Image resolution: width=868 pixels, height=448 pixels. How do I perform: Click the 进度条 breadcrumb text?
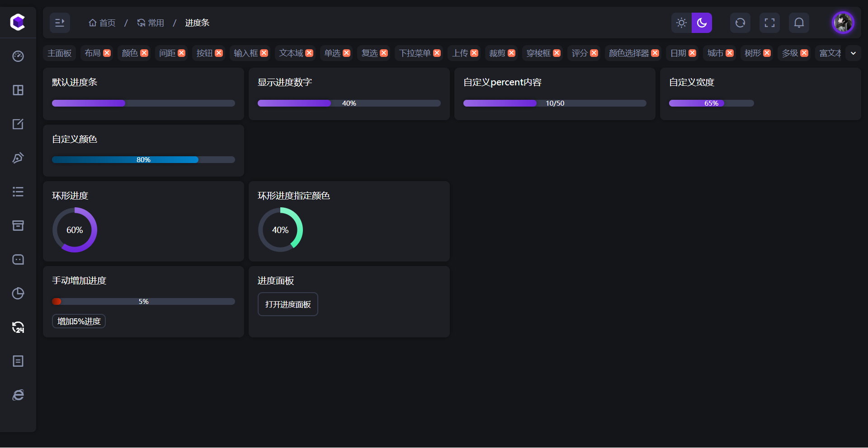click(x=197, y=23)
